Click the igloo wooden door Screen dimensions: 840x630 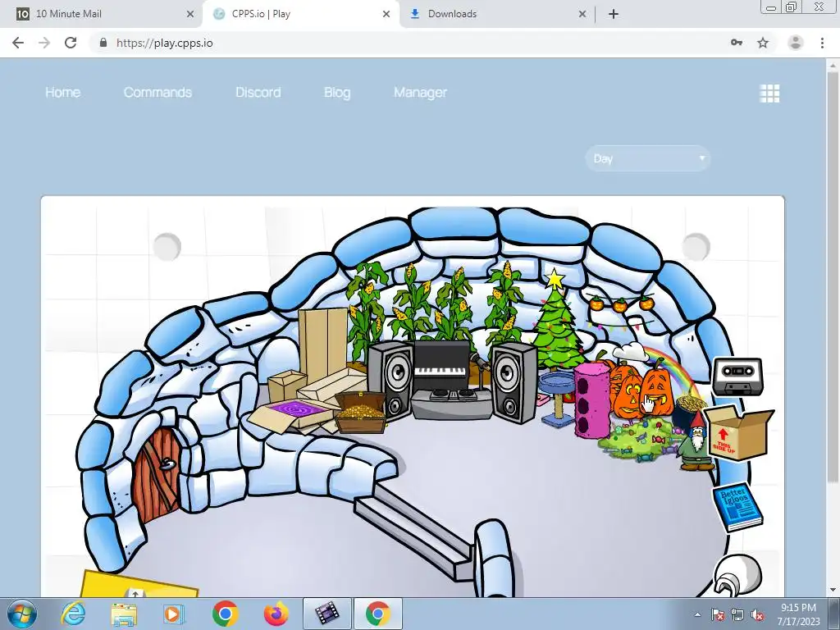point(158,473)
